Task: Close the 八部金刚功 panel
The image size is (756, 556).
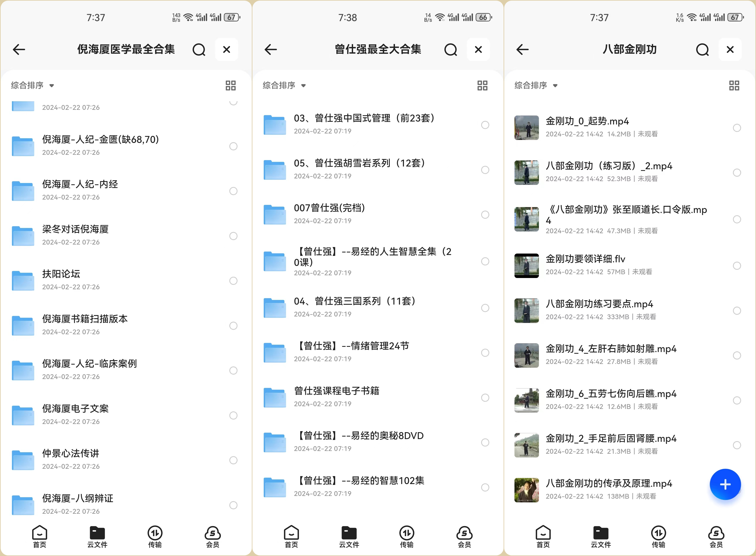Action: pos(730,50)
